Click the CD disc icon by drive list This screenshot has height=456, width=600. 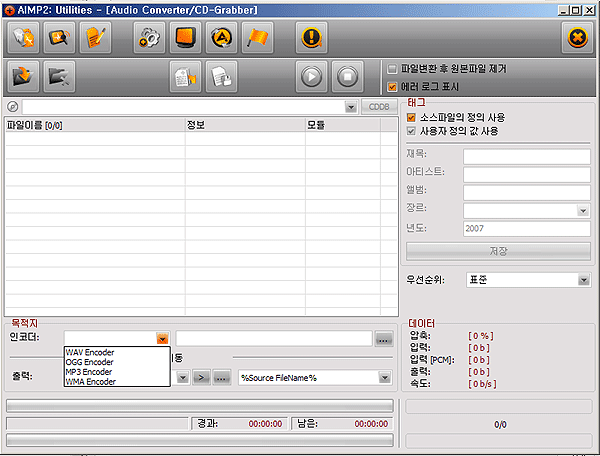pos(13,106)
